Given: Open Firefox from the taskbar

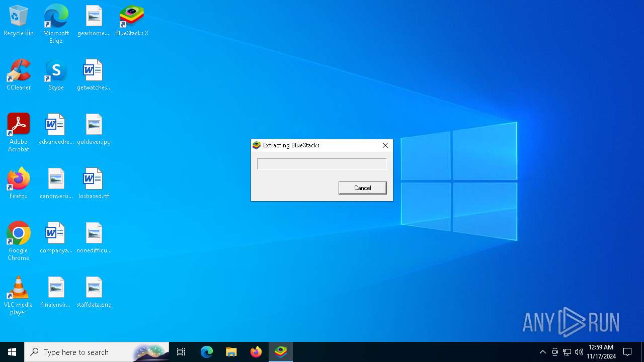Looking at the screenshot, I should [x=256, y=352].
